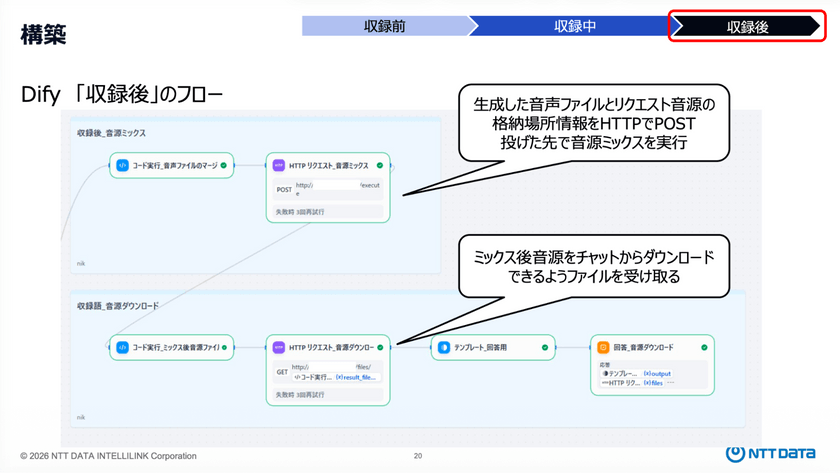Click the 応答 label in answer node
840x473 pixels.
(604, 365)
